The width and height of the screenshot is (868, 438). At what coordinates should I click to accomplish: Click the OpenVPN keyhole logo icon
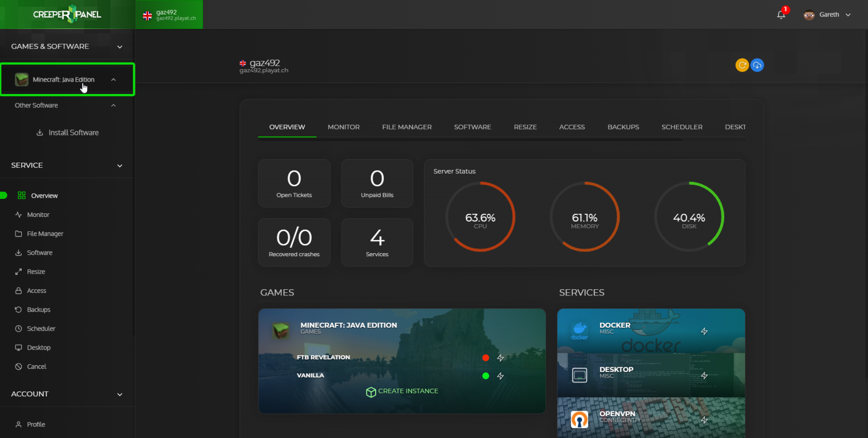[580, 419]
